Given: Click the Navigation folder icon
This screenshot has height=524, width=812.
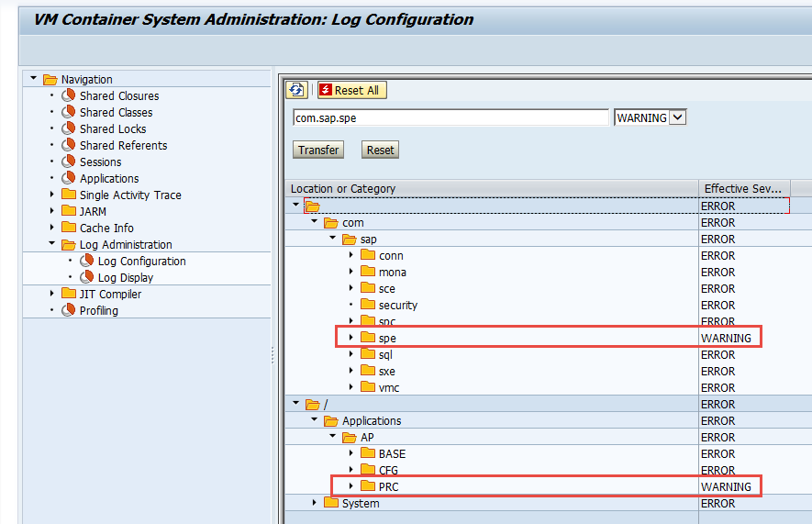Looking at the screenshot, I should (x=50, y=79).
